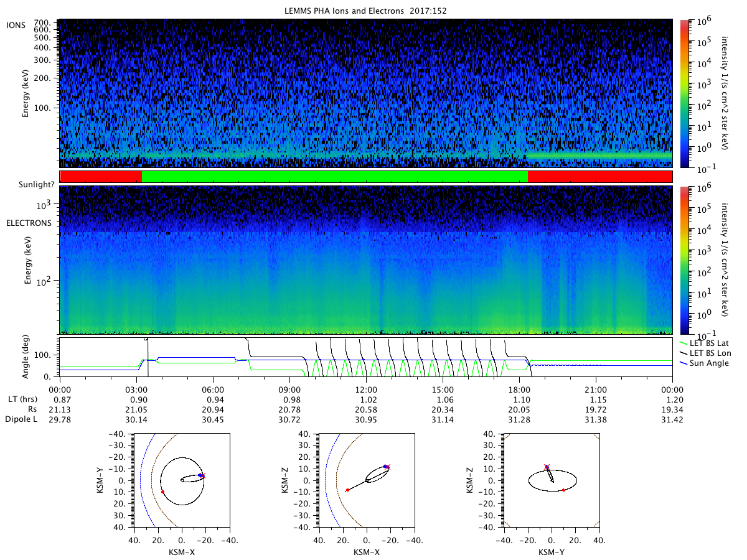Click the red dot in KSM-X KSM-Y plot
747x560 pixels.
point(162,492)
